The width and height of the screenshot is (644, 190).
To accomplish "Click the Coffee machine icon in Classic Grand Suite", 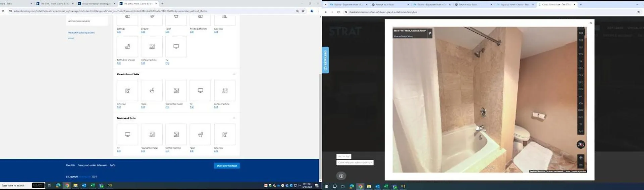I will coord(225,90).
